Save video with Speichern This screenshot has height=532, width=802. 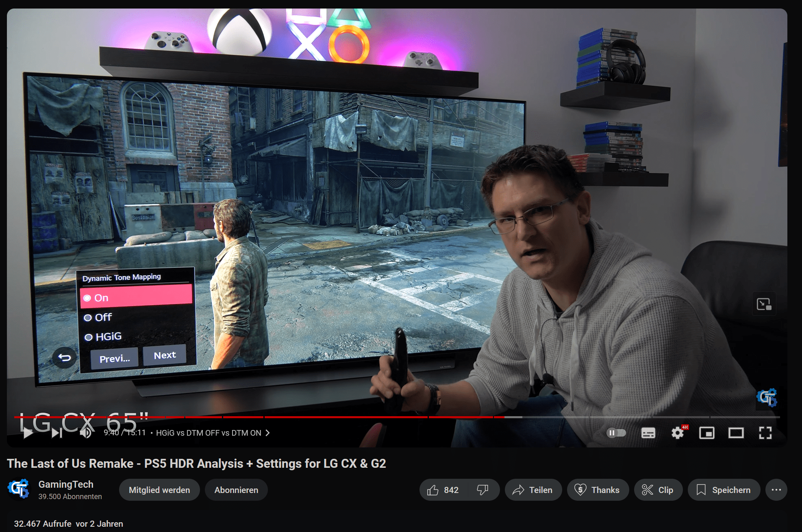click(x=724, y=490)
